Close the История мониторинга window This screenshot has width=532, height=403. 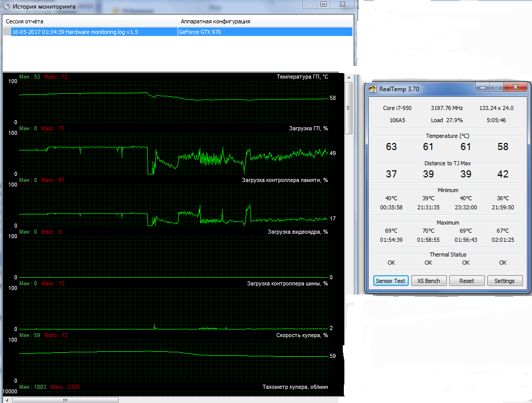(x=342, y=5)
